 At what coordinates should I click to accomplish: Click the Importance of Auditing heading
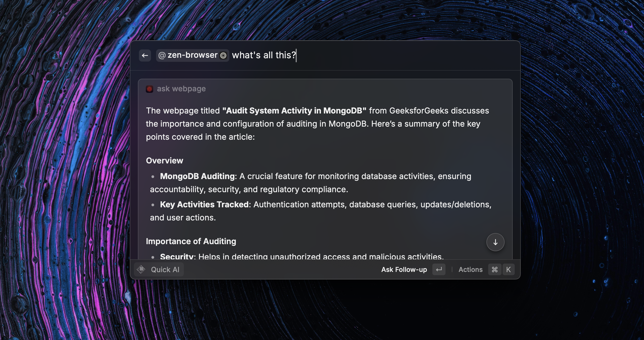point(191,241)
